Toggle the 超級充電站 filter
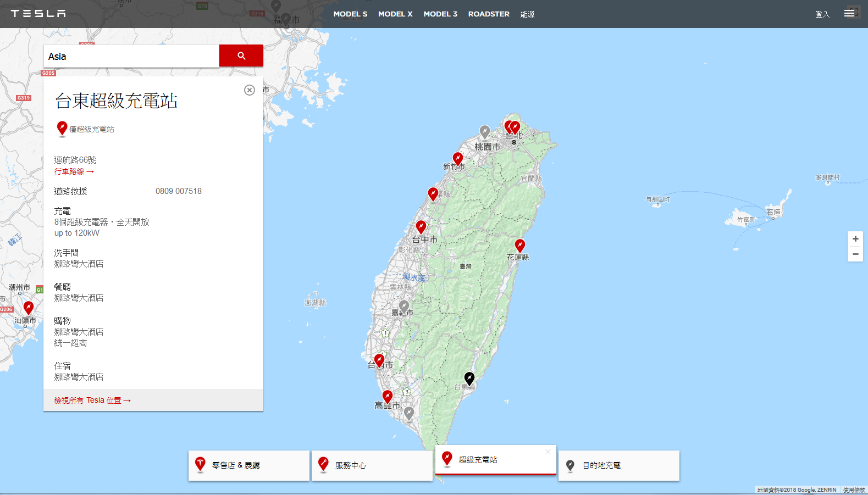This screenshot has width=868, height=495. (496, 460)
